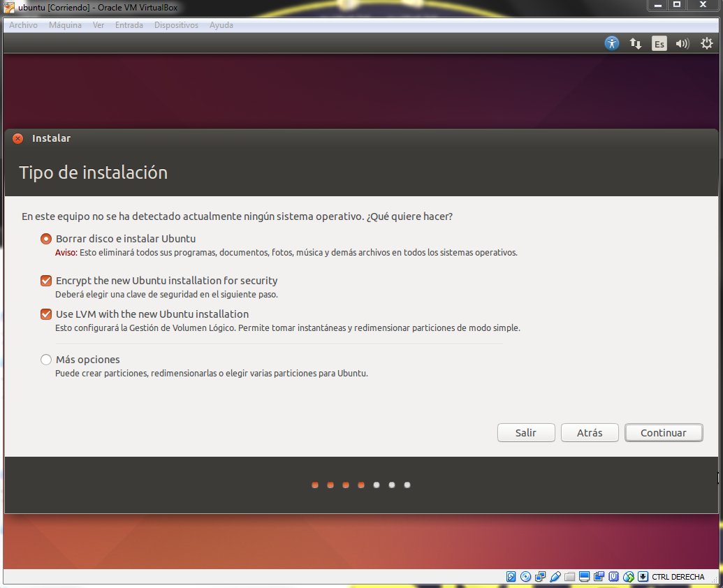The width and height of the screenshot is (723, 588).
Task: Select the Más opciones radio button
Action: pos(45,360)
